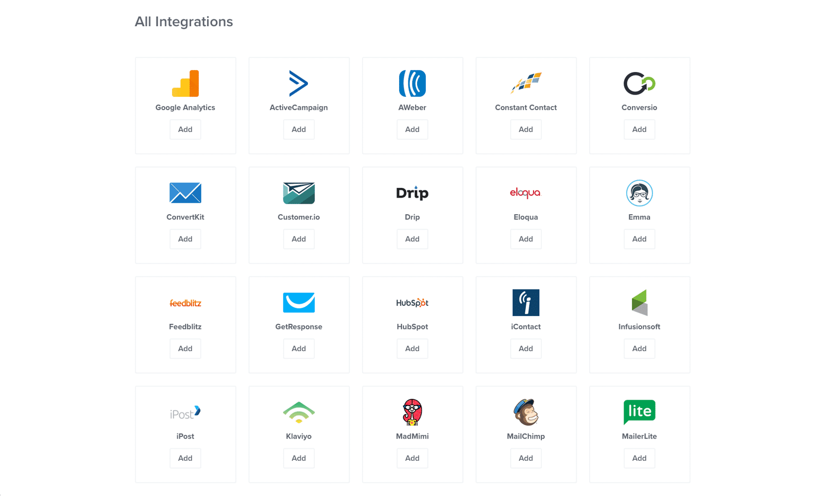The height and width of the screenshot is (504, 824).
Task: Click the AWeber blue logo icon
Action: pyautogui.click(x=413, y=83)
